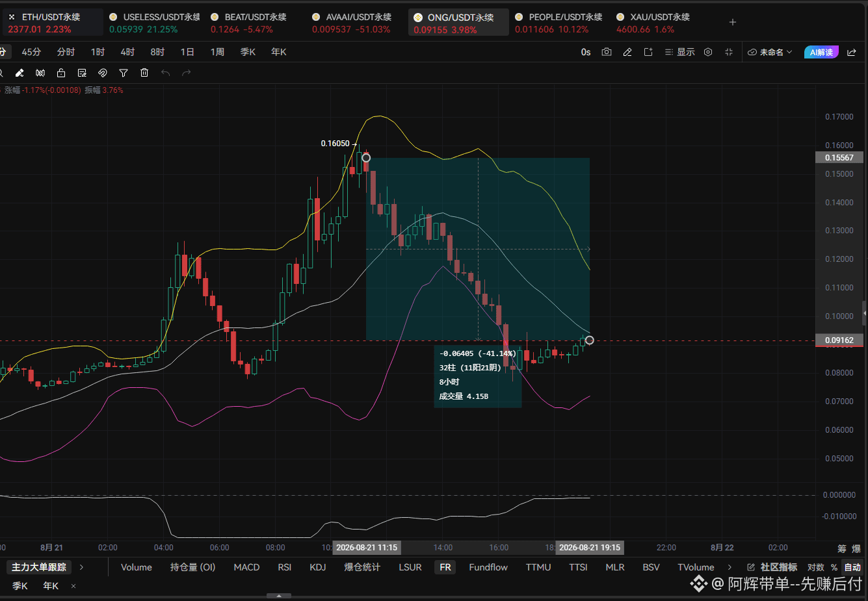
Task: Toggle the RSI indicator
Action: point(285,567)
